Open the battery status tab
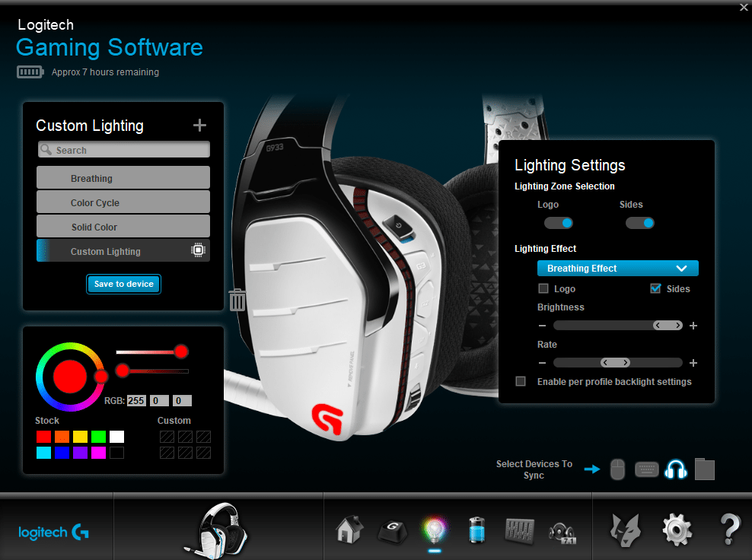The image size is (752, 560). point(476,530)
